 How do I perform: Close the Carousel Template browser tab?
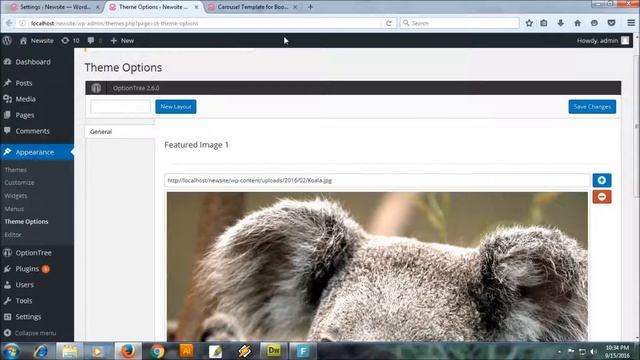(295, 7)
